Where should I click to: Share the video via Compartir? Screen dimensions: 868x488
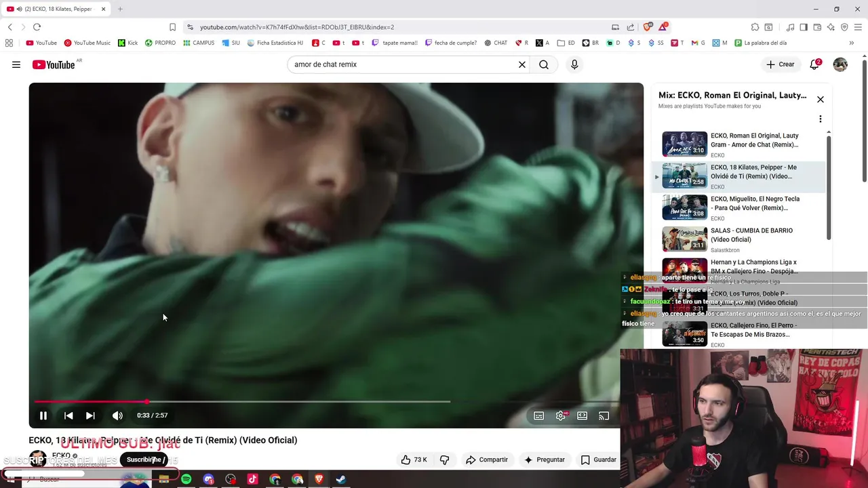487,460
